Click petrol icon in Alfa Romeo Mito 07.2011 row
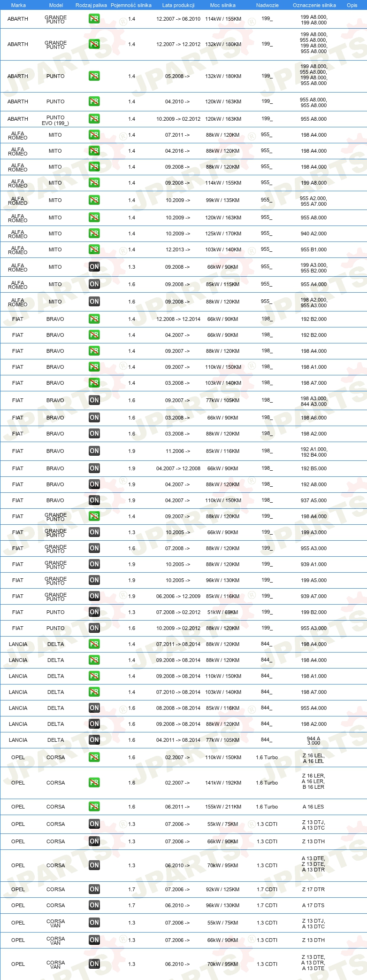The height and width of the screenshot is (980, 367). [x=94, y=135]
